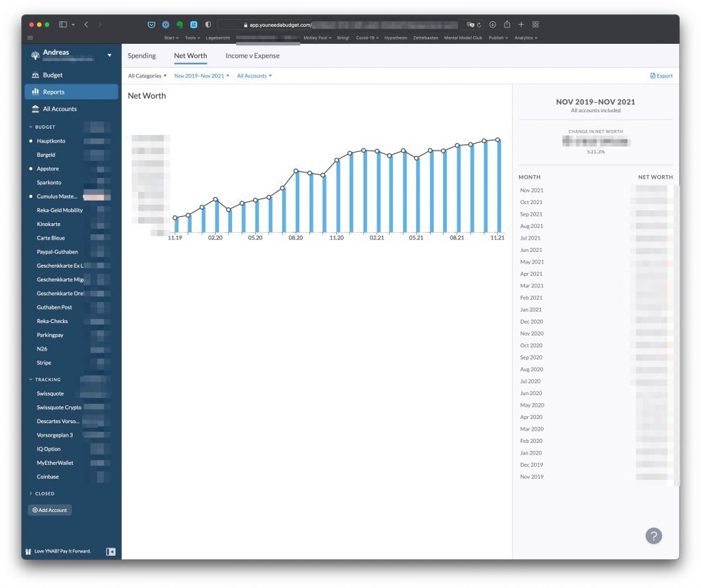Open the help question mark button

point(654,536)
